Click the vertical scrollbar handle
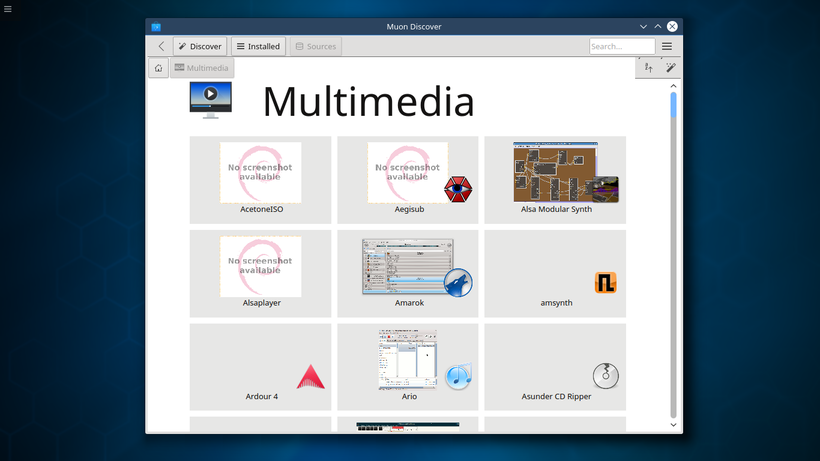The height and width of the screenshot is (461, 820). click(x=673, y=105)
